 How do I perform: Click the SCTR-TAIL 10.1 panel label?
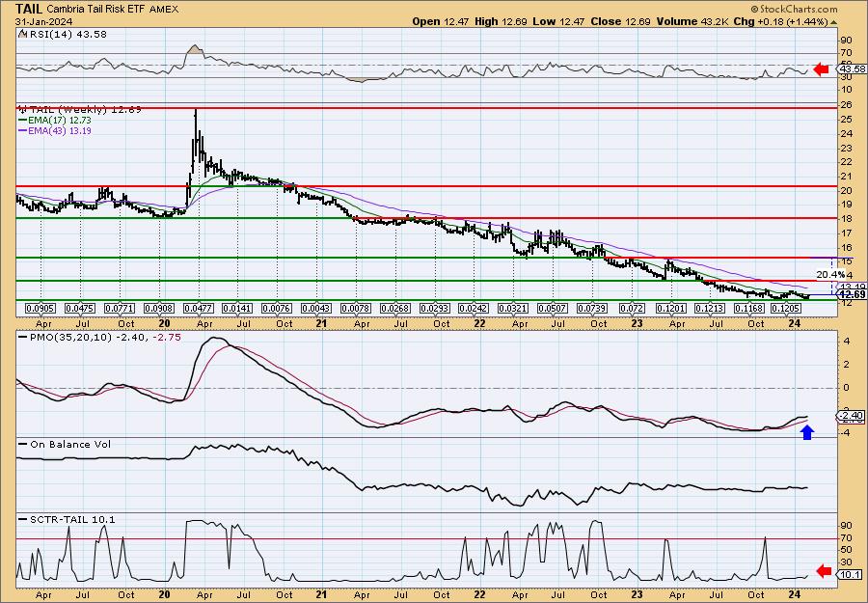click(x=72, y=519)
